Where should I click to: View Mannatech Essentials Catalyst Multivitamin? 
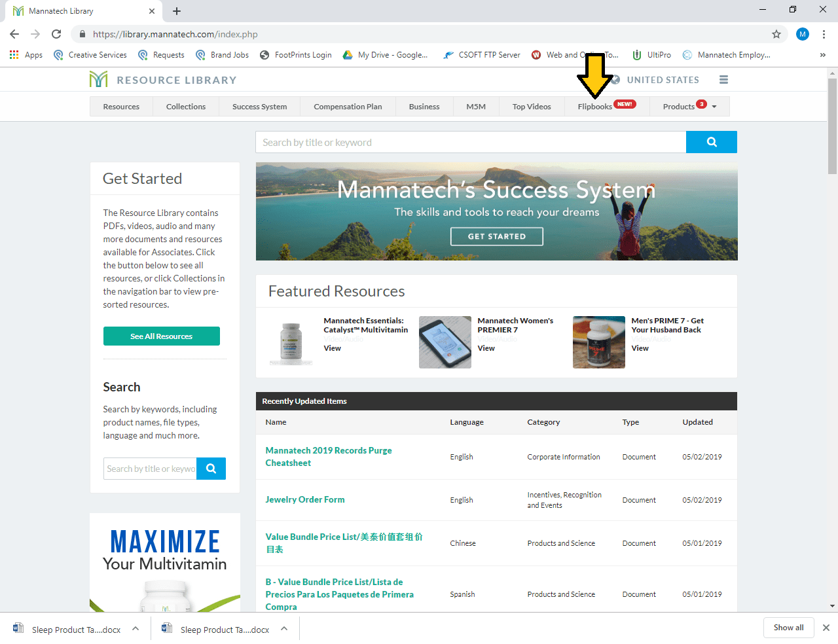pos(332,348)
